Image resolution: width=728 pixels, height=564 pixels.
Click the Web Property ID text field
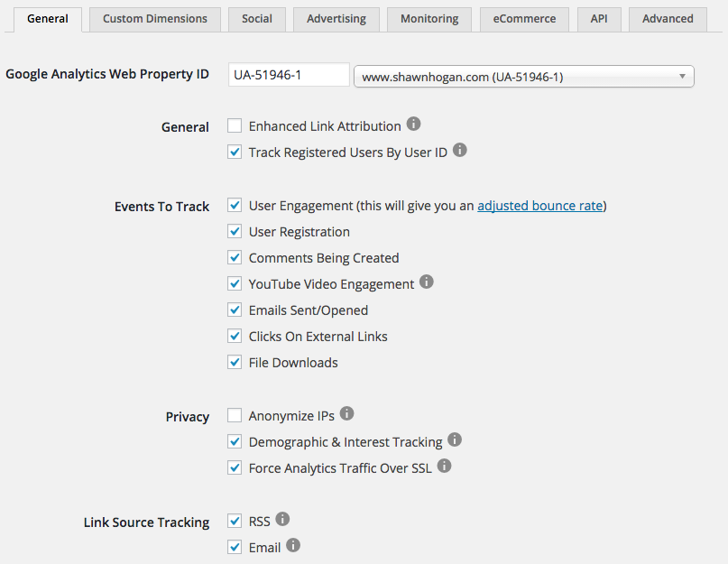coord(288,75)
